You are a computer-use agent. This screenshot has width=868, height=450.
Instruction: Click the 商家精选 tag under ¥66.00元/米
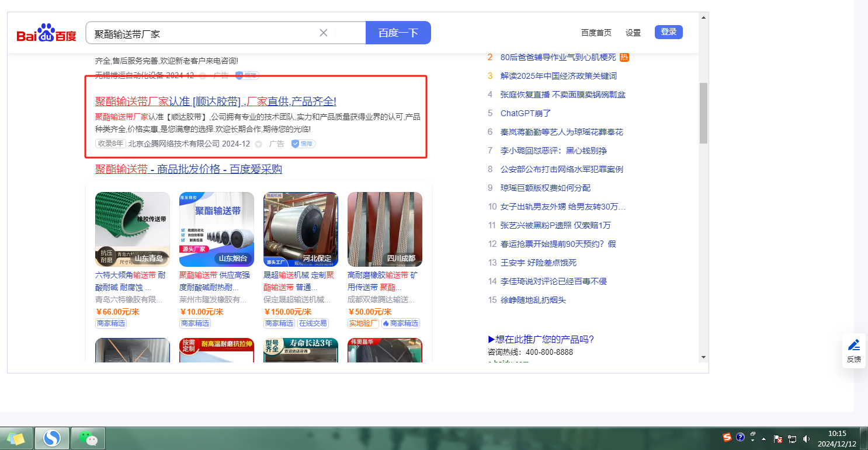coord(110,323)
